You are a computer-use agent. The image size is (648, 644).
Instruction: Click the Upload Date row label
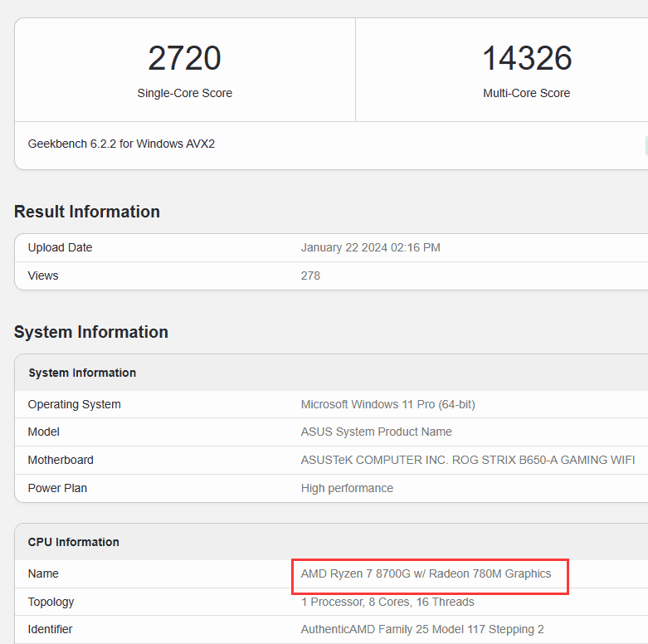click(x=60, y=247)
